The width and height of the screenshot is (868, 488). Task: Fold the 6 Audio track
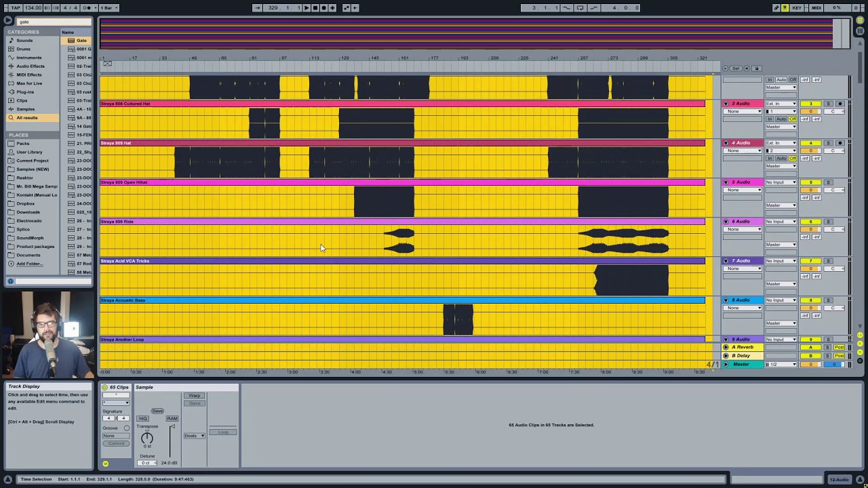pos(726,222)
